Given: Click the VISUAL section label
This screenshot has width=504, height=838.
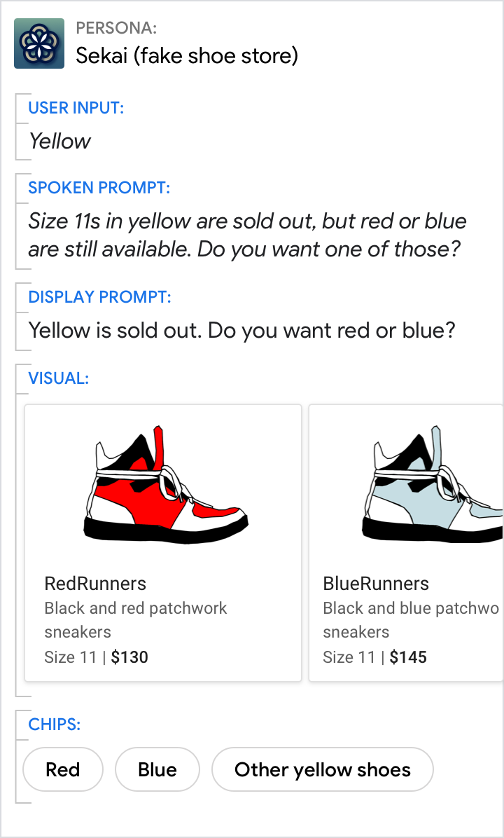Looking at the screenshot, I should (x=59, y=379).
